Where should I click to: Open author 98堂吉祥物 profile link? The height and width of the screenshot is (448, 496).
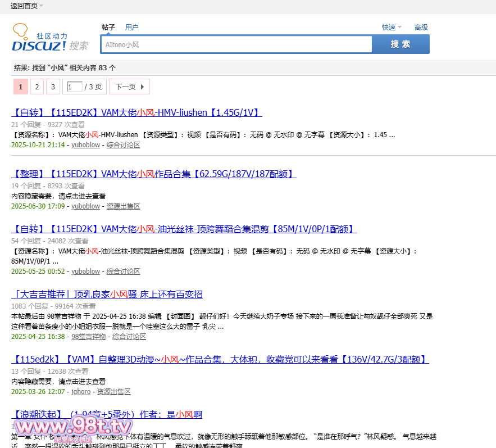coord(88,337)
